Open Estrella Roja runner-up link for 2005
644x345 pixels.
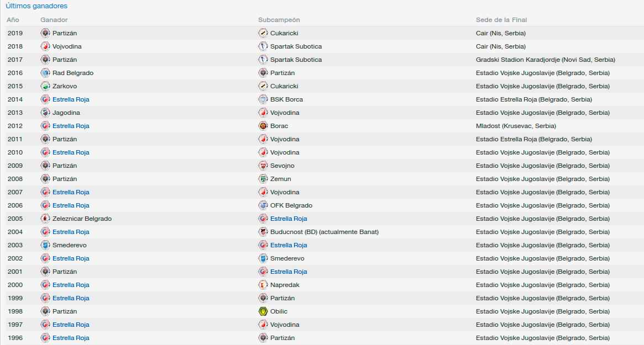[x=289, y=219]
